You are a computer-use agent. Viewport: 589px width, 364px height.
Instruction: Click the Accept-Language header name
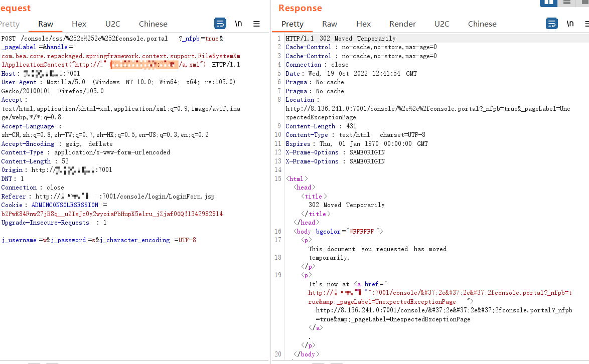tap(28, 126)
